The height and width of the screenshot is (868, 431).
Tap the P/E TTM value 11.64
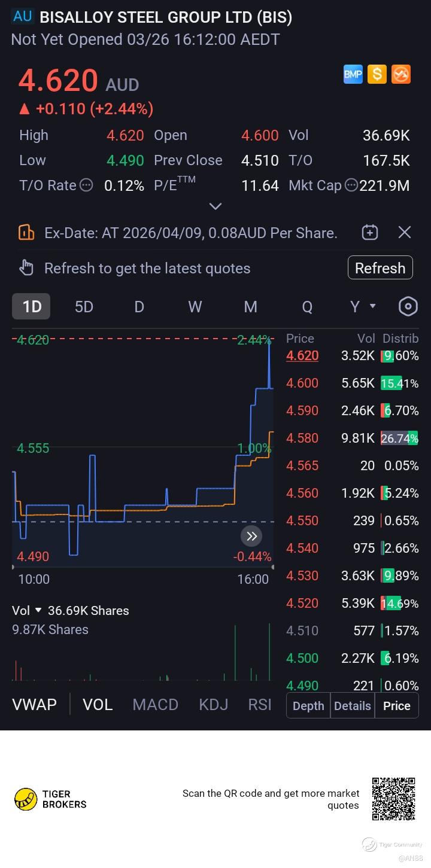(260, 186)
